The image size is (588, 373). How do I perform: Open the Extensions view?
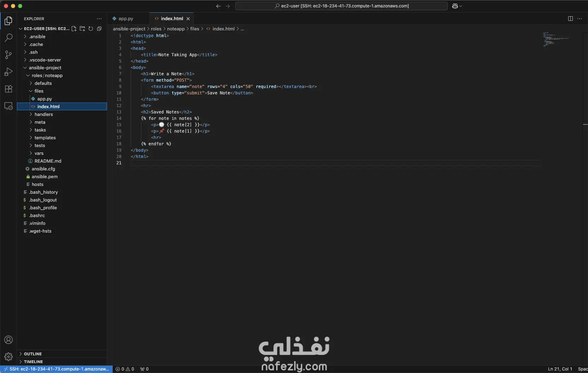(x=8, y=89)
